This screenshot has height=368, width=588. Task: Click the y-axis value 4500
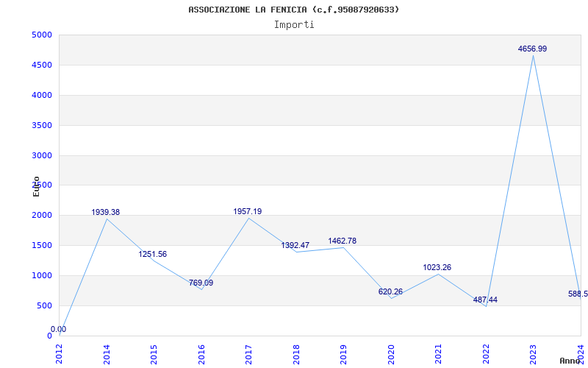click(42, 66)
